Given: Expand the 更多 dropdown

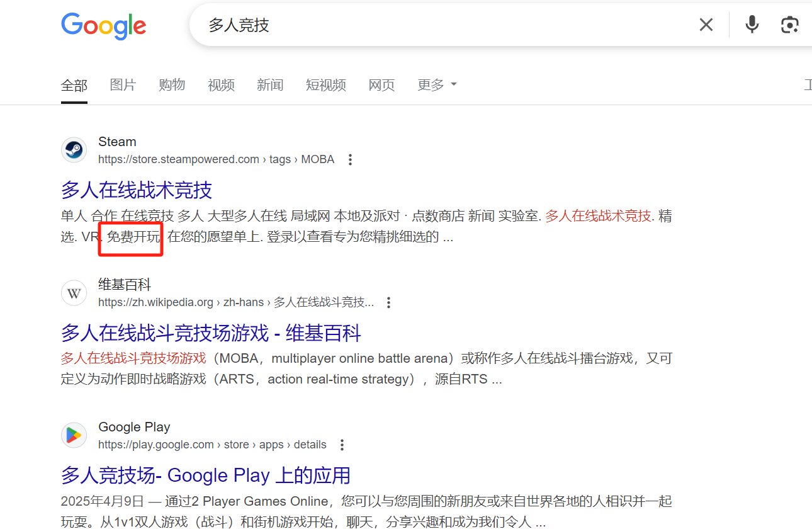Looking at the screenshot, I should [437, 84].
